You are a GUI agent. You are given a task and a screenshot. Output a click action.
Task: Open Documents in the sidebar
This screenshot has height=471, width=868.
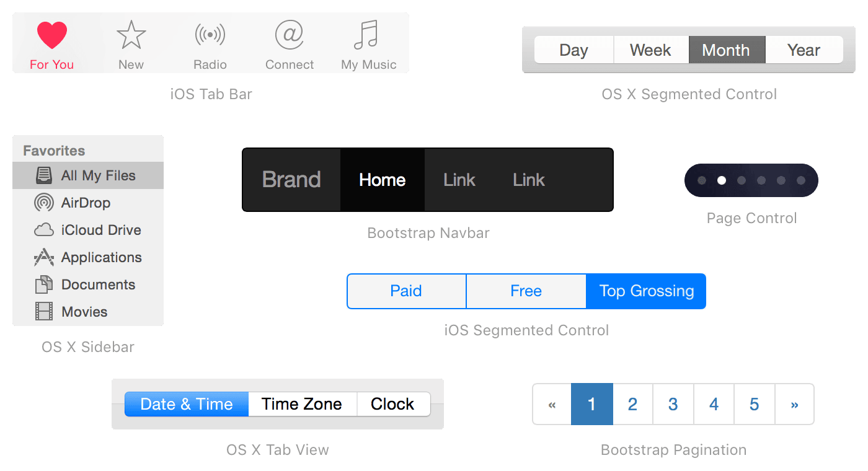coord(98,284)
